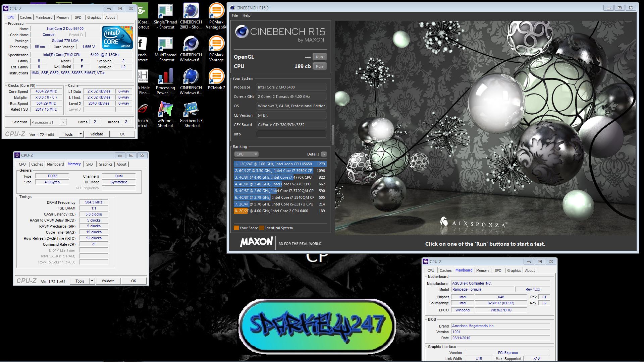644x362 pixels.
Task: Run the OpenGL benchmark
Action: click(319, 57)
